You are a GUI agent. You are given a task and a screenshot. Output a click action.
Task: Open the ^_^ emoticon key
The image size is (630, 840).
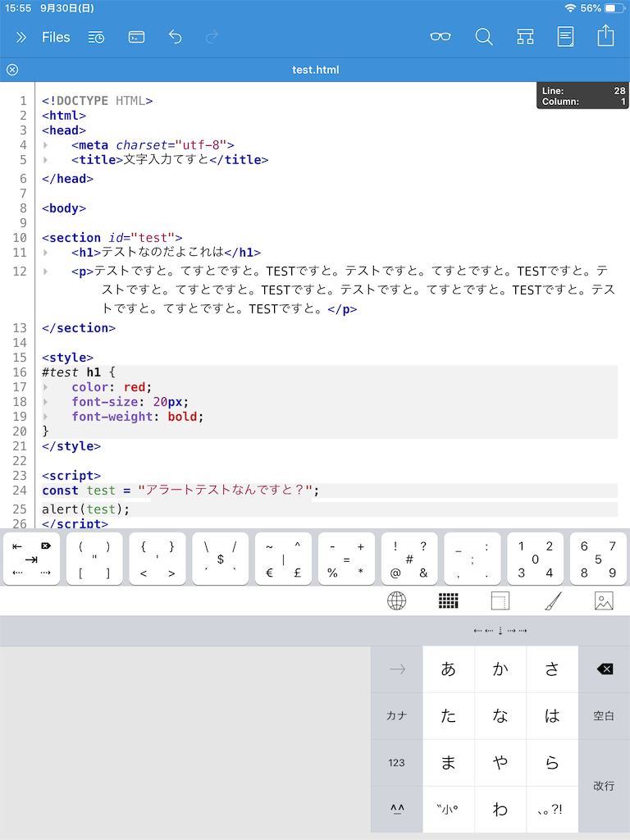click(396, 810)
